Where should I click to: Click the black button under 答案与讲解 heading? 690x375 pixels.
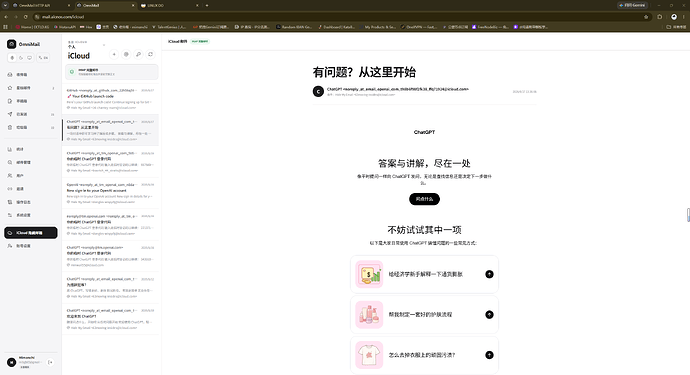424,199
